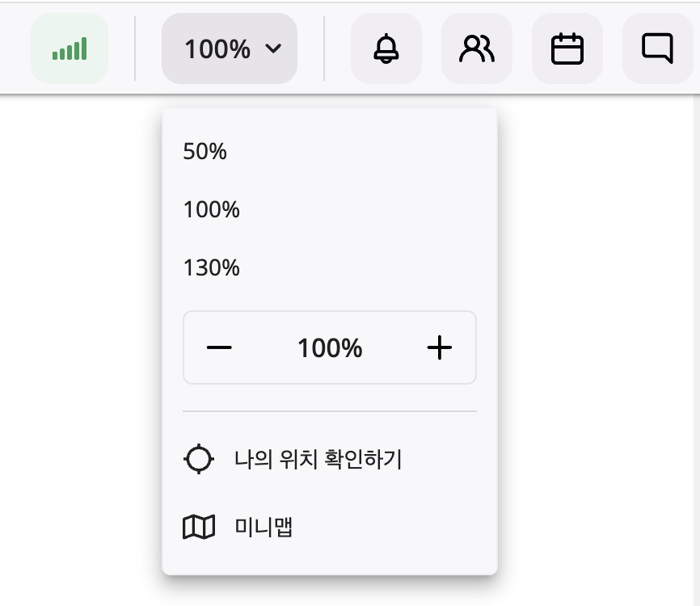Click the green connection strength indicator

(x=70, y=48)
